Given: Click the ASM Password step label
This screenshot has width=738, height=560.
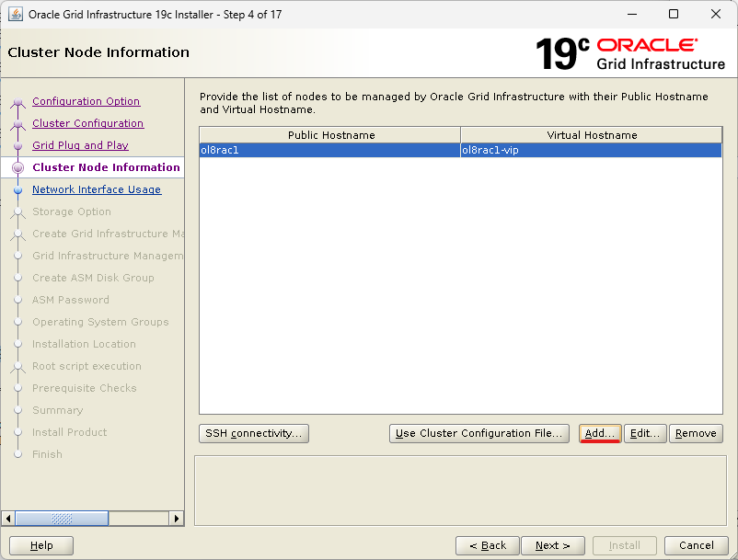Looking at the screenshot, I should tap(71, 300).
